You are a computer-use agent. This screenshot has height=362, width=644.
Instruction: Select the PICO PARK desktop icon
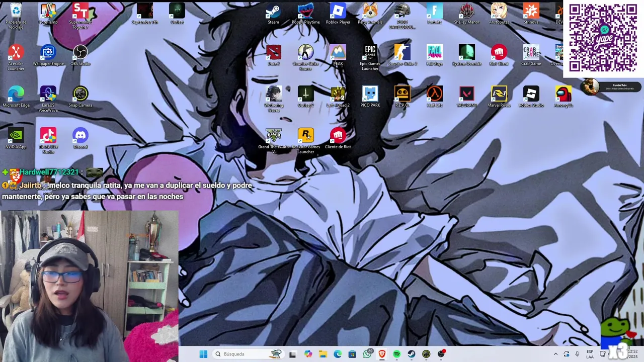click(x=370, y=97)
